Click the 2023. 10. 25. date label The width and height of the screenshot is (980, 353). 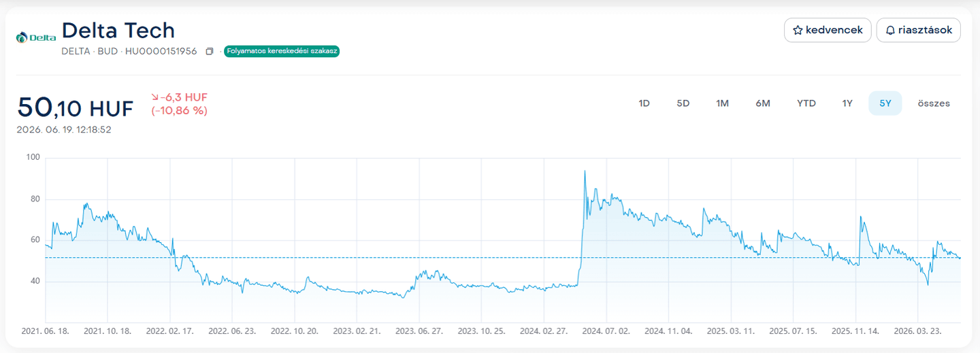click(482, 331)
